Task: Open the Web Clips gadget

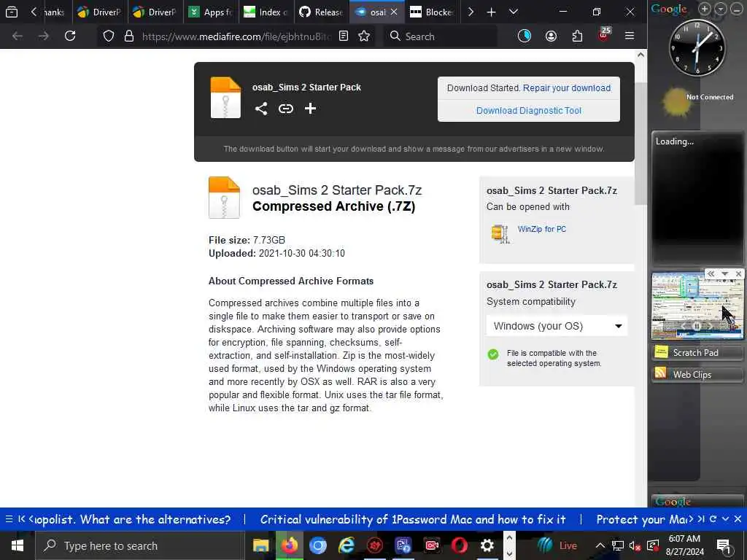Action: [697, 374]
